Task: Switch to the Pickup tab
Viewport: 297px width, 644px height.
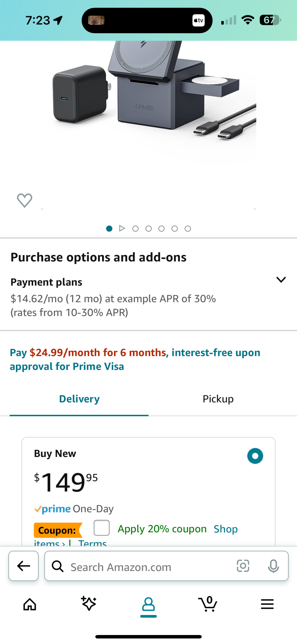Action: tap(218, 399)
